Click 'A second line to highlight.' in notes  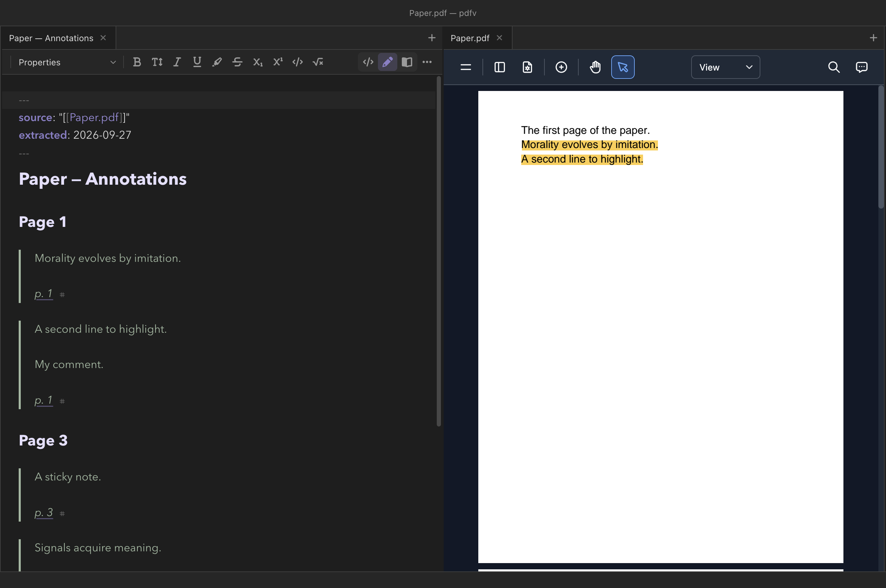click(x=101, y=329)
